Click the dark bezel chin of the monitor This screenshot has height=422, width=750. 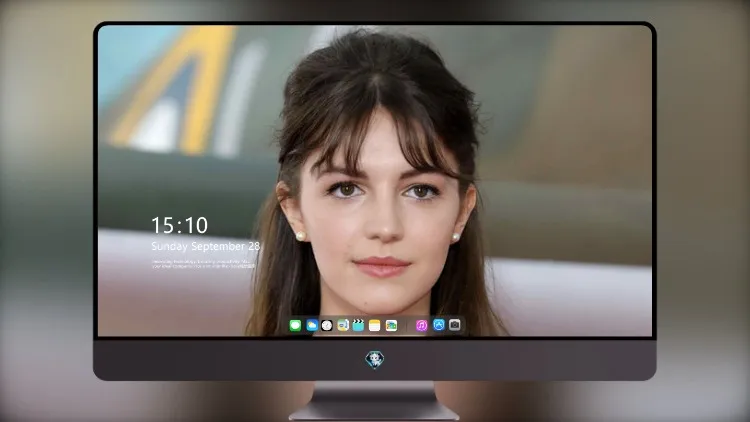pyautogui.click(x=375, y=359)
